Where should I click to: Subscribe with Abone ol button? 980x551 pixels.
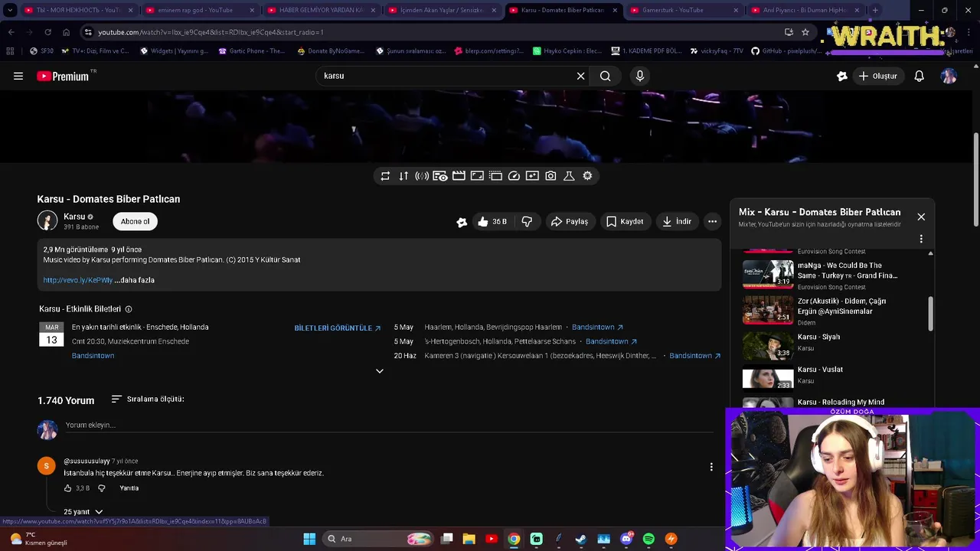click(x=135, y=221)
